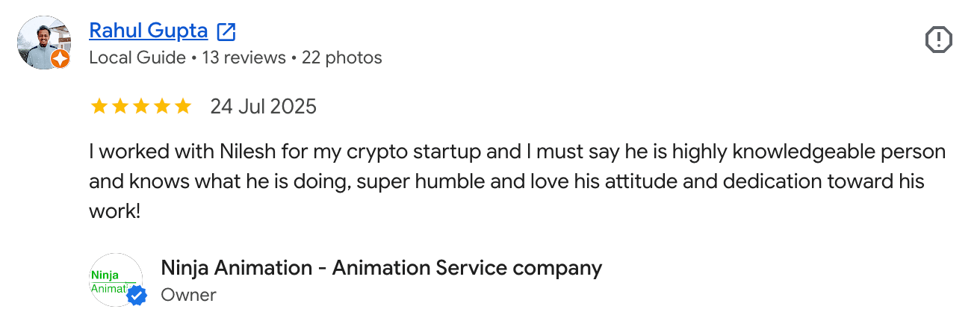Click the 22 photos count
This screenshot has height=318, width=980.
341,57
